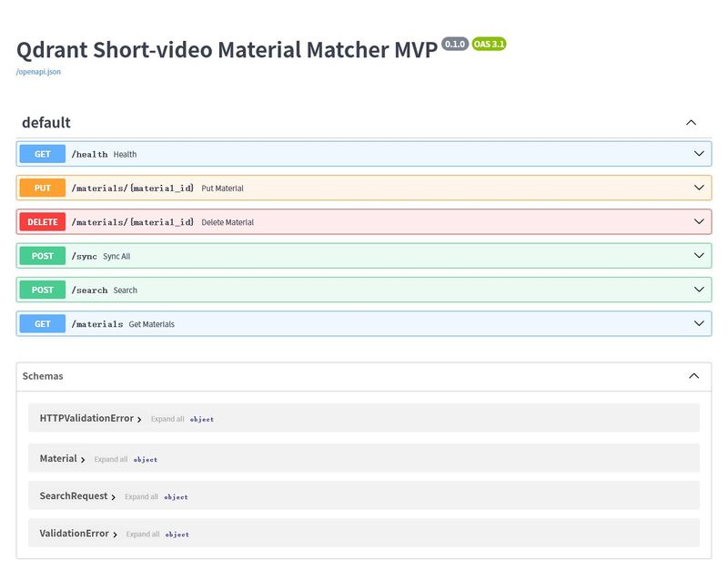Expand the PUT Put Material row chevron
Image resolution: width=728 pixels, height=581 pixels.
click(x=699, y=188)
